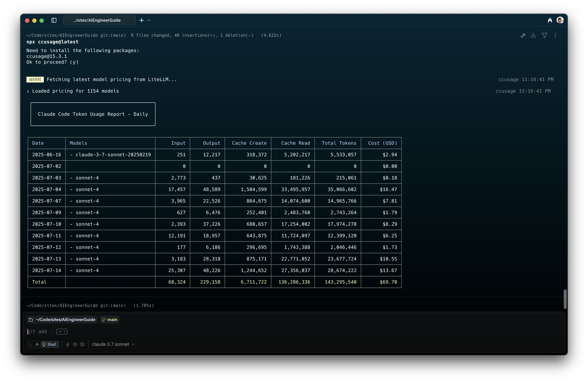Click the date cell 2025-07-12
The height and width of the screenshot is (382, 588).
point(47,247)
